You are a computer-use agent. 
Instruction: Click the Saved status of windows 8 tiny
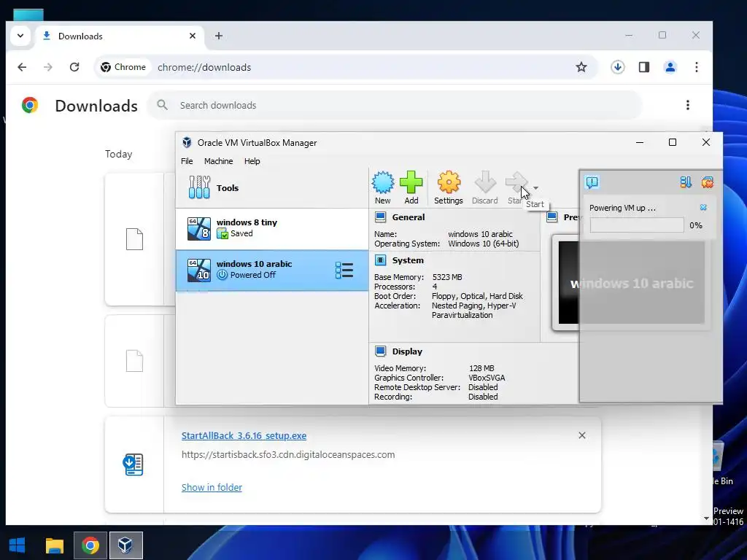241,233
